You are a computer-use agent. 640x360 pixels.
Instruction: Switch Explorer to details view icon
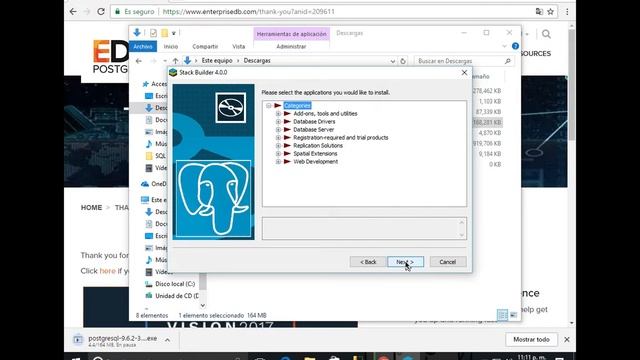click(x=502, y=315)
